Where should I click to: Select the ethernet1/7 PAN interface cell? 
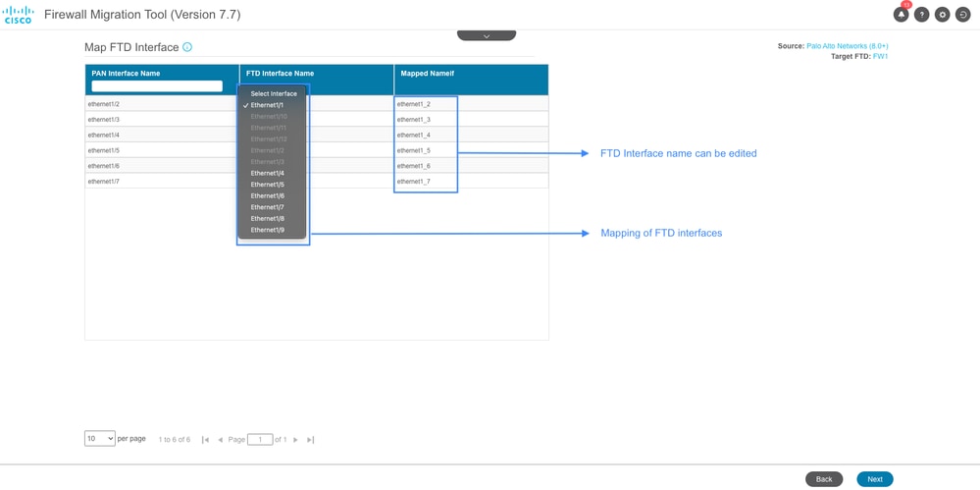tap(162, 181)
